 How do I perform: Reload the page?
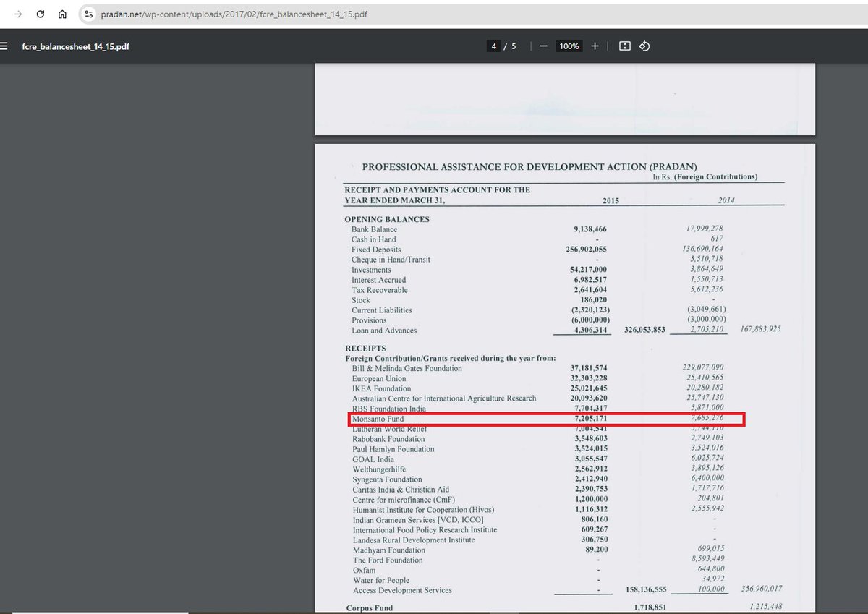tap(41, 14)
